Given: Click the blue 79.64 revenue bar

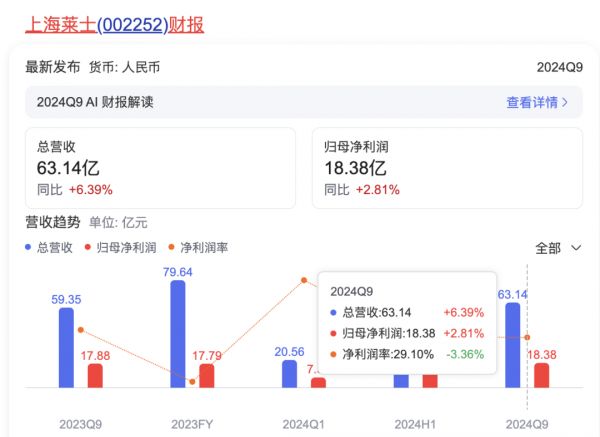Looking at the screenshot, I should [x=178, y=334].
